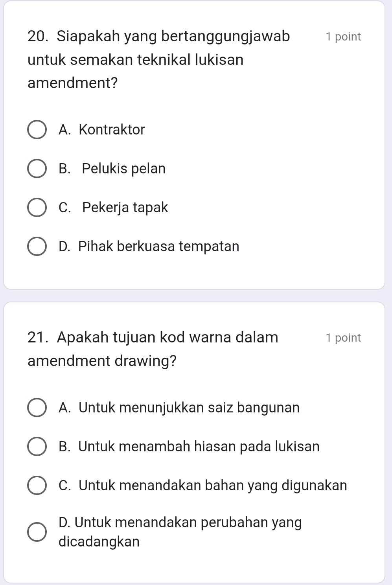
Task: Tick radio for Untuk menandakan bahan yang digunakan
Action: point(37,486)
